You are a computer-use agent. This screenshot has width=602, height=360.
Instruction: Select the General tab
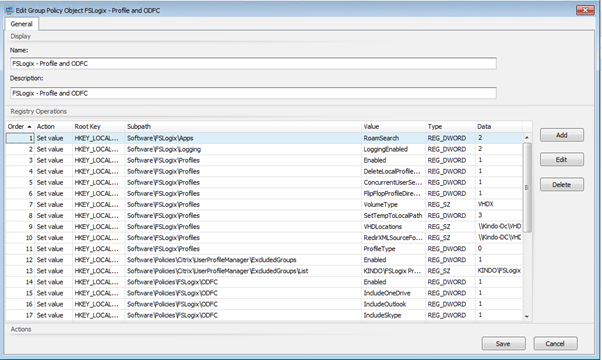point(22,24)
